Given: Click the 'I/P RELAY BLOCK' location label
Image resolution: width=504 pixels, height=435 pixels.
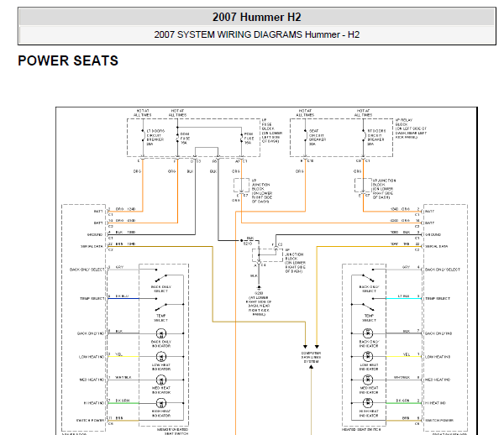Looking at the screenshot, I should point(411,128).
